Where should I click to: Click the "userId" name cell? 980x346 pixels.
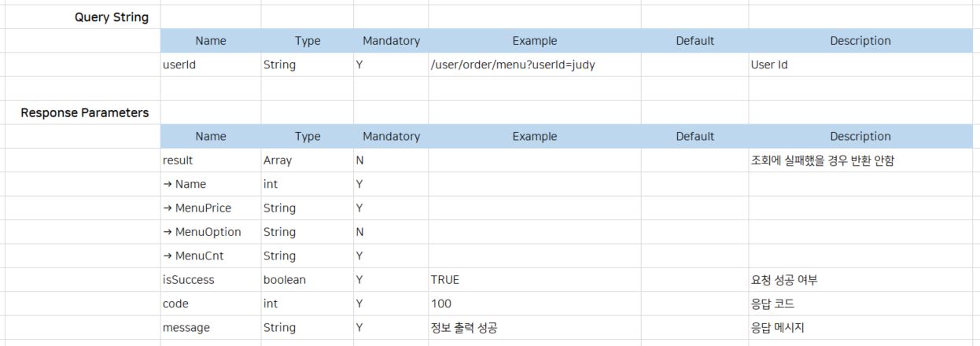pyautogui.click(x=179, y=65)
